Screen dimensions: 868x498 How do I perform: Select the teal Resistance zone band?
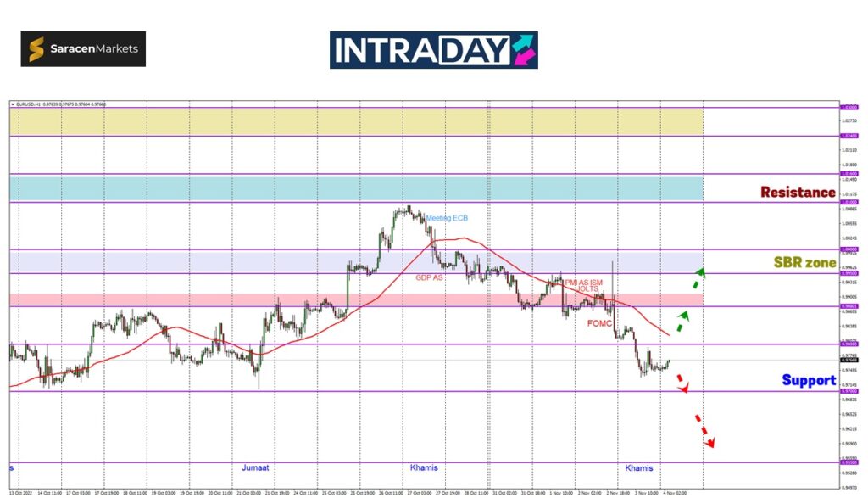pyautogui.click(x=356, y=187)
